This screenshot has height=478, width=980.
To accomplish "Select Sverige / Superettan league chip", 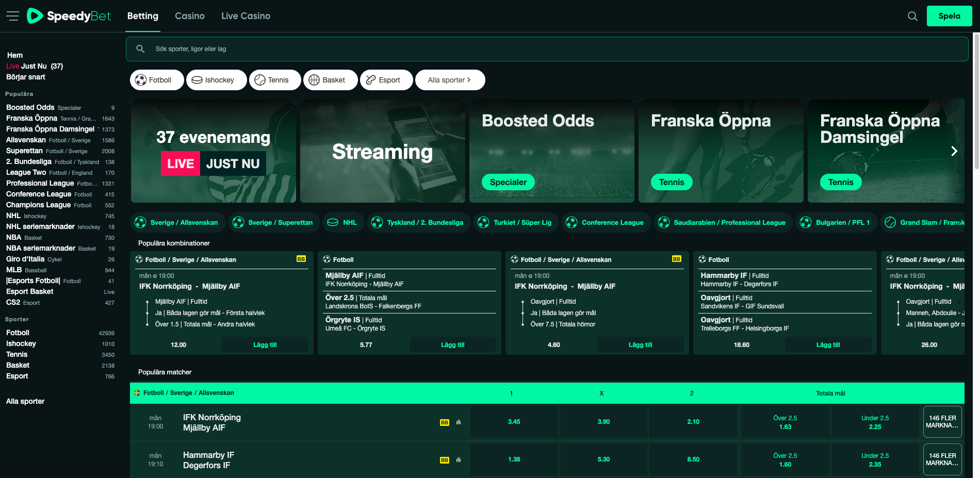I will pyautogui.click(x=274, y=222).
